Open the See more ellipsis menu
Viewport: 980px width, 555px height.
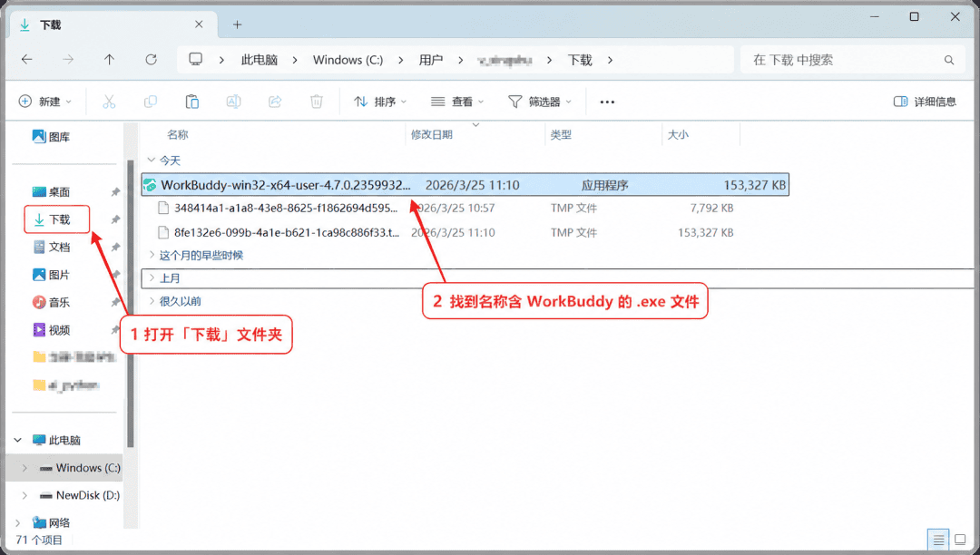[607, 102]
